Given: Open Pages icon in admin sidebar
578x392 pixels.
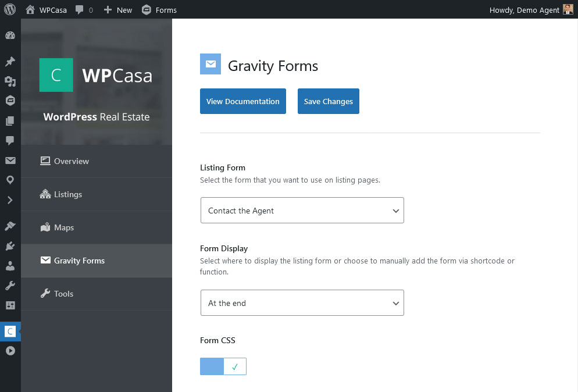Looking at the screenshot, I should coord(10,121).
